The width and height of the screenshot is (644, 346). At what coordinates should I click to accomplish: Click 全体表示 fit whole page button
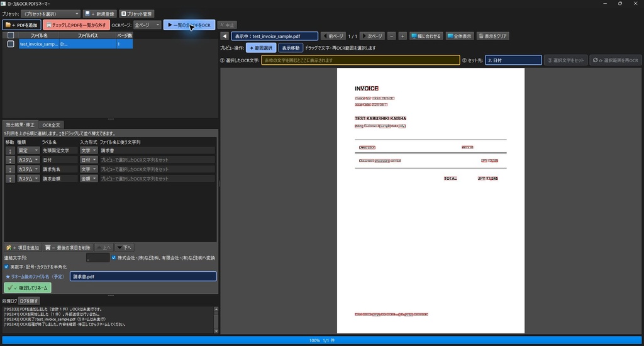coord(460,36)
